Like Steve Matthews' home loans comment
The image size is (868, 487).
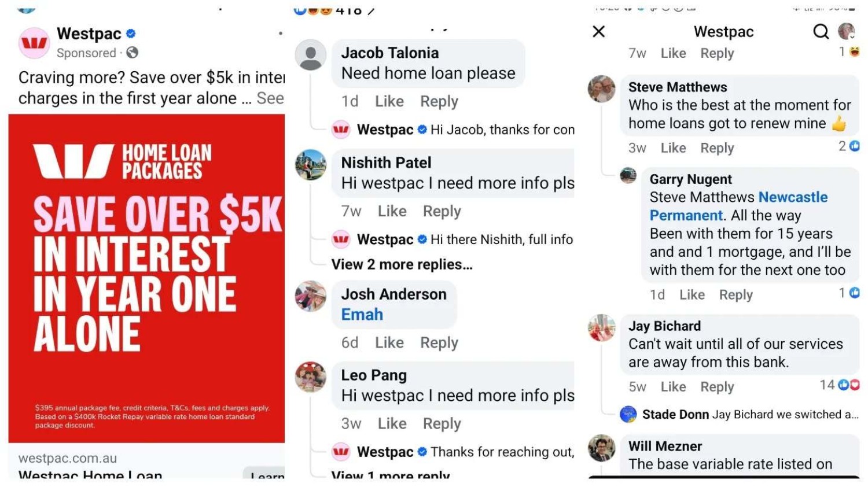[x=674, y=148]
